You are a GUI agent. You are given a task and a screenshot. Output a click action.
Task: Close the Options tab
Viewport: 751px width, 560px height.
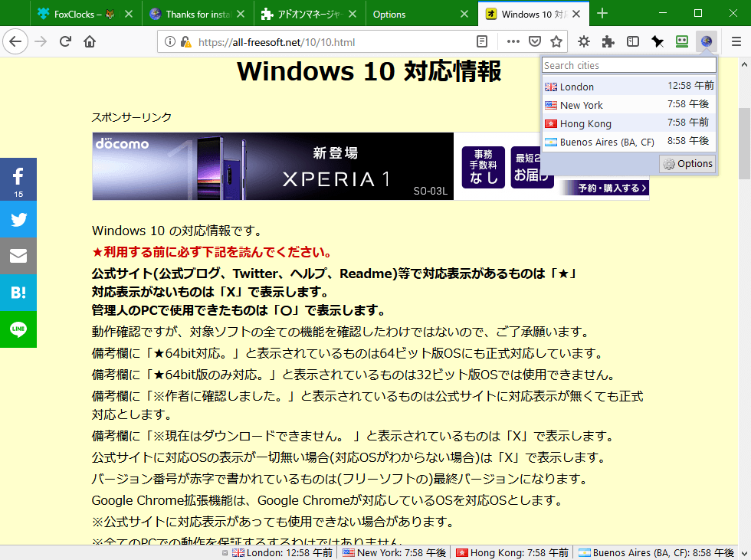coord(464,14)
